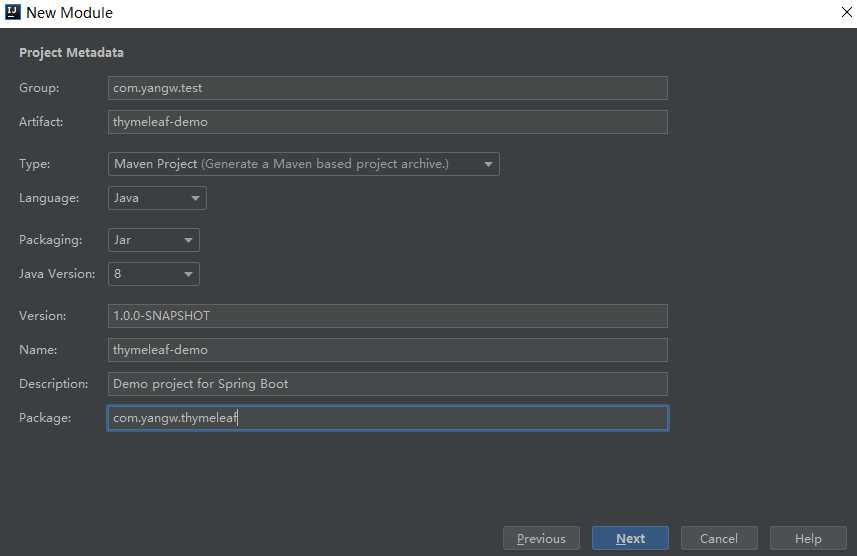Click the Version field with 1.0.0-SNAPSHOT

(387, 316)
